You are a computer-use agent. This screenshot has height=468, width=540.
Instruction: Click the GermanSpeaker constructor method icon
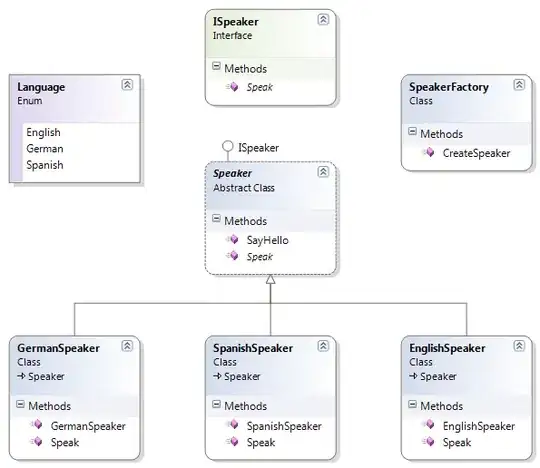[36, 425]
